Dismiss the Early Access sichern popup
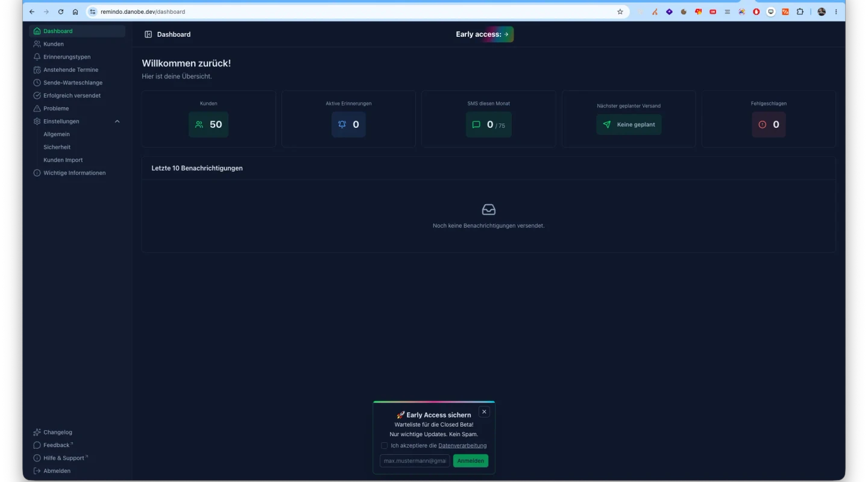This screenshot has width=868, height=482. (x=484, y=412)
